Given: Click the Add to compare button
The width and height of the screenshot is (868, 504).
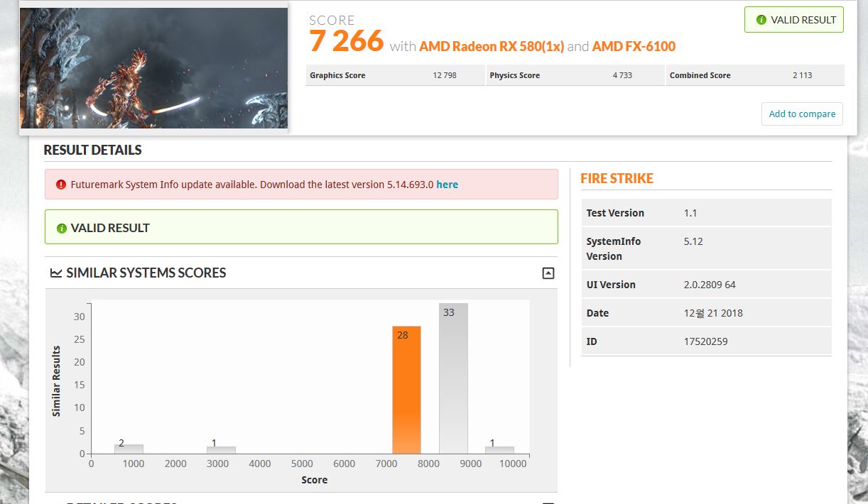Looking at the screenshot, I should 802,114.
